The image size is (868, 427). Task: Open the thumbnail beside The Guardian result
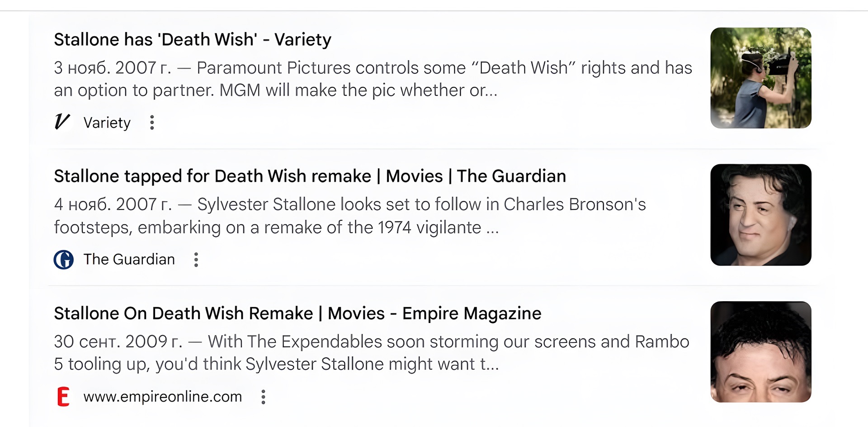(761, 215)
